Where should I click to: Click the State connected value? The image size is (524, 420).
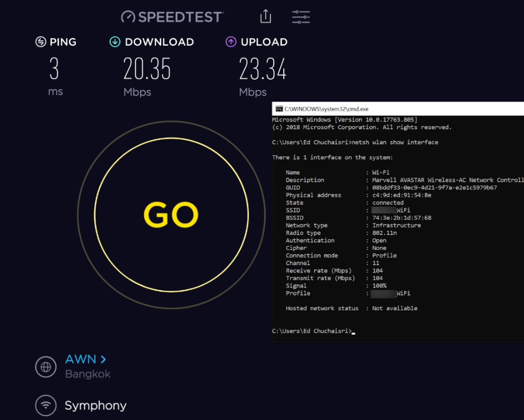(388, 203)
